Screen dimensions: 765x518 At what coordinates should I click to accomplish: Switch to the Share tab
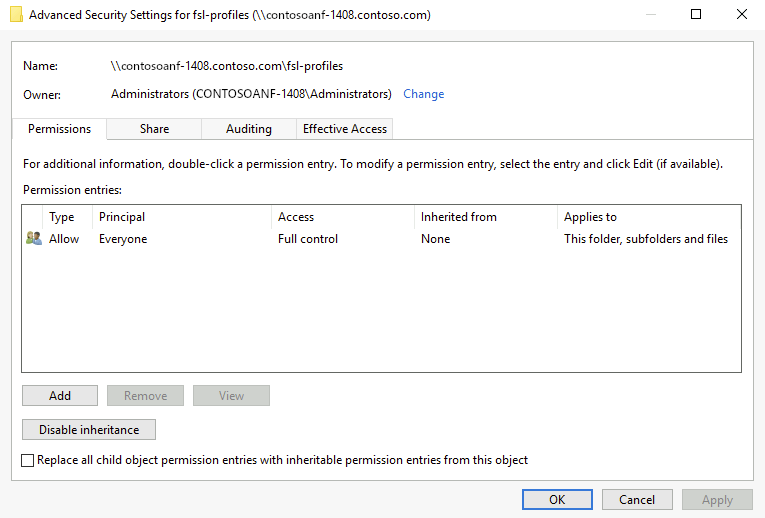[154, 129]
